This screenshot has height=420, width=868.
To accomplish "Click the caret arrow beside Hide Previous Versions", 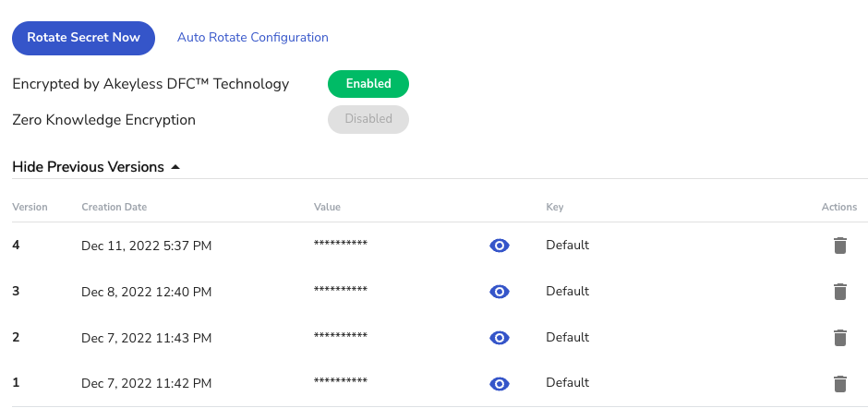I will click(x=175, y=167).
